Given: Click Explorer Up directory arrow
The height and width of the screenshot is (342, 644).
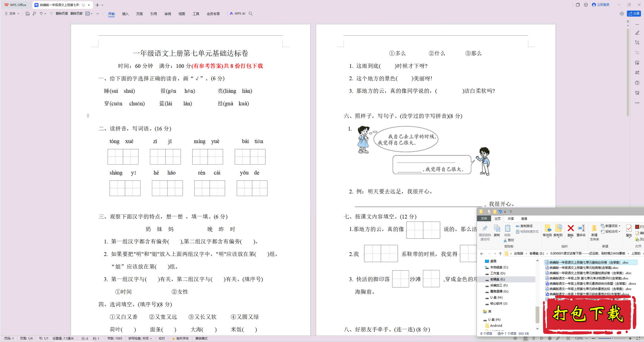Looking at the screenshot, I should coord(500,253).
